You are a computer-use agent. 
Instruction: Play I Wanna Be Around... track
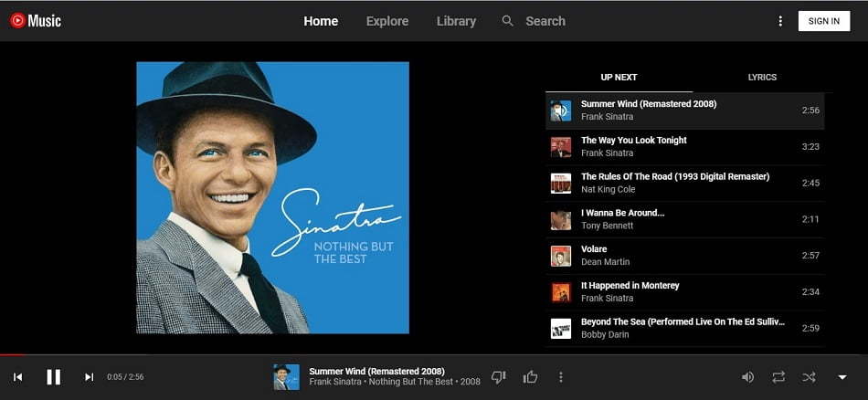pos(684,219)
